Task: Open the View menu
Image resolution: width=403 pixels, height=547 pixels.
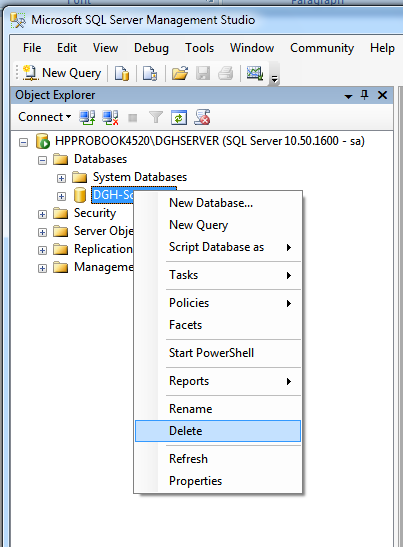Action: pos(105,48)
